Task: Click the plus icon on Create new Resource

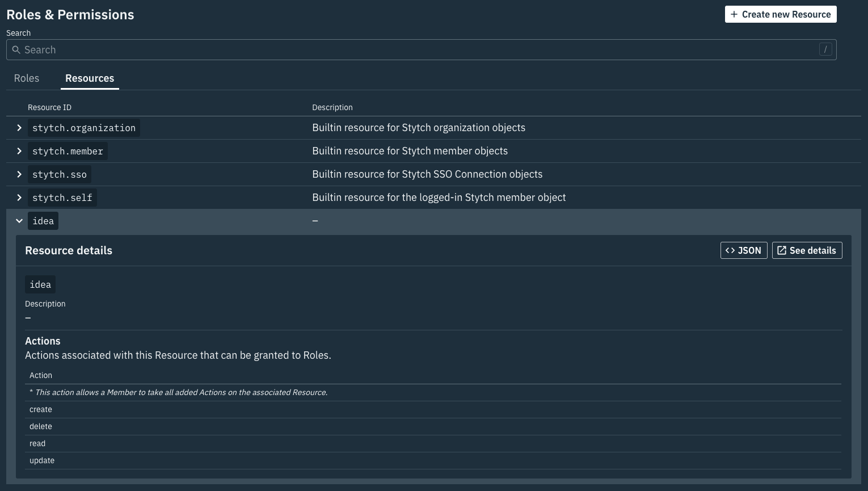Action: pyautogui.click(x=734, y=14)
